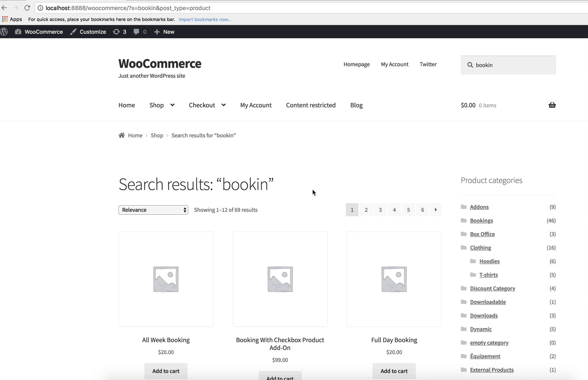Viewport: 588px width, 380px height.
Task: Open the Dynamic product category
Action: [x=481, y=329]
